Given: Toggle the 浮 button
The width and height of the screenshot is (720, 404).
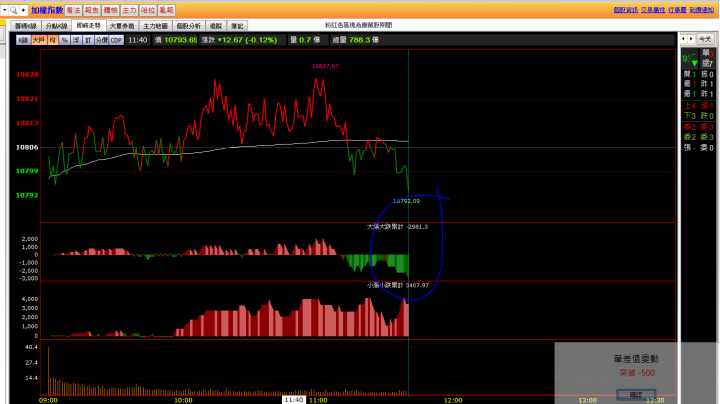Looking at the screenshot, I should tap(76, 40).
